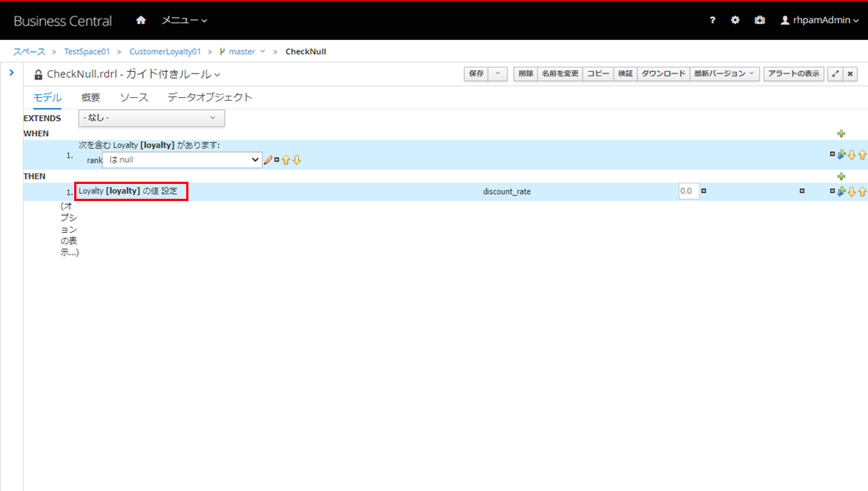Close the editor with the X icon
Image resolution: width=868 pixels, height=491 pixels.
click(850, 73)
